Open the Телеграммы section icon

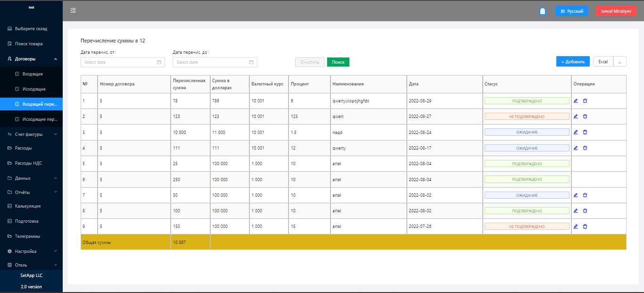tap(9, 236)
